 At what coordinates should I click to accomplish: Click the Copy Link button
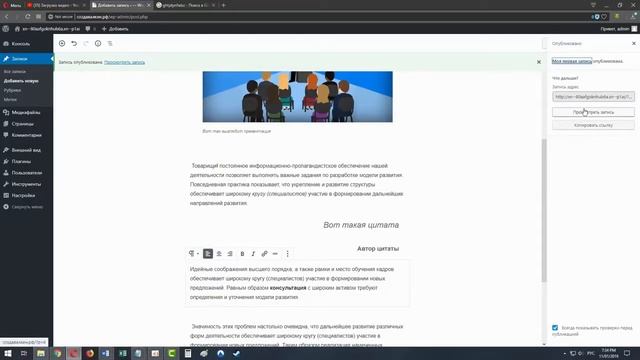[593, 125]
